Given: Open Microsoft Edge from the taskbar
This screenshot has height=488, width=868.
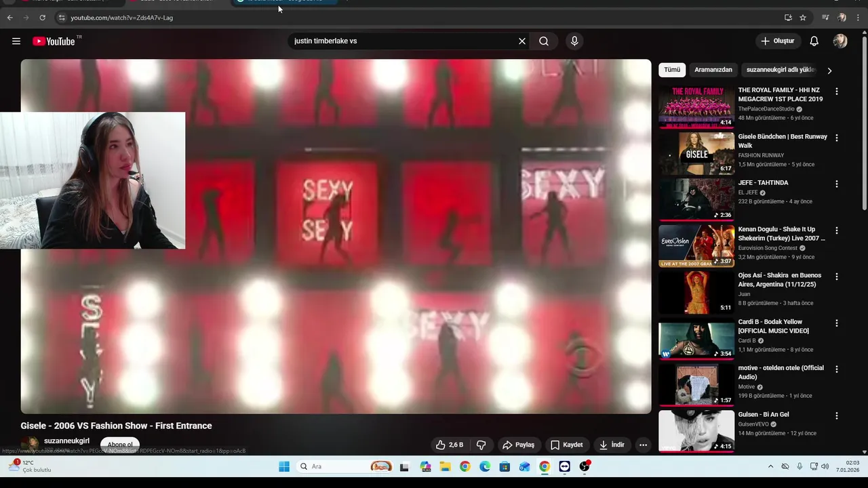Looking at the screenshot, I should 485,466.
